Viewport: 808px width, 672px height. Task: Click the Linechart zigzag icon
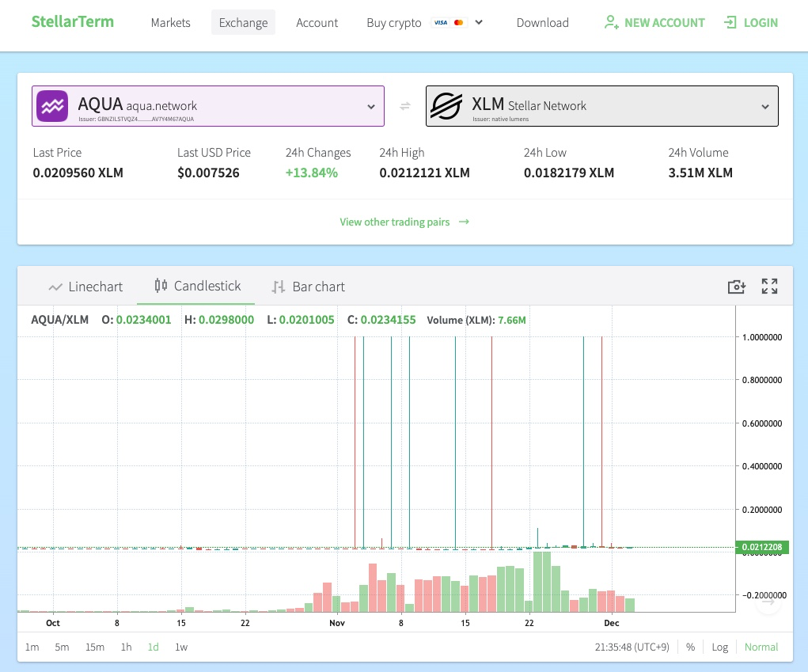55,287
